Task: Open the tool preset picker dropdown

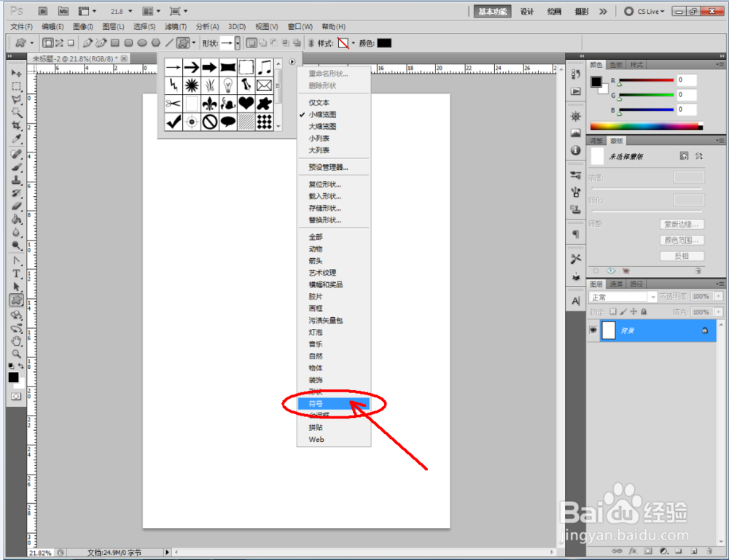Action: 31,43
